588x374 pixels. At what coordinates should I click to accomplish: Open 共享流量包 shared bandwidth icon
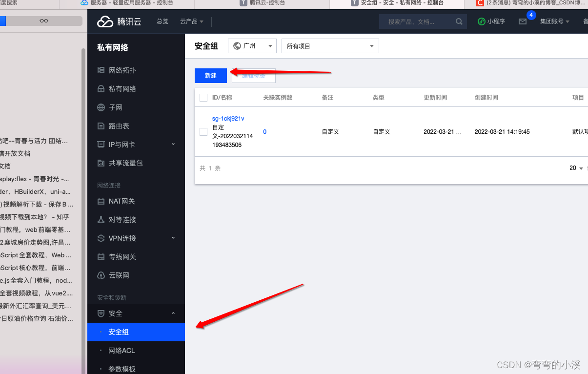pos(100,163)
